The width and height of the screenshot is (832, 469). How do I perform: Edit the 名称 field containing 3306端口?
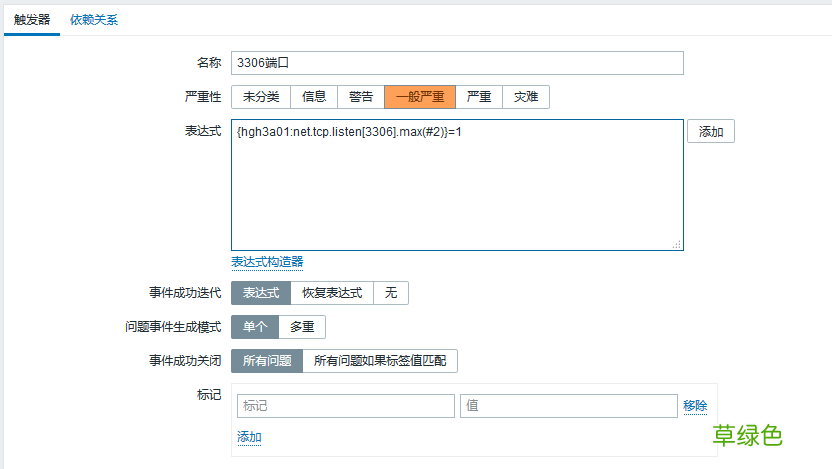[x=457, y=63]
